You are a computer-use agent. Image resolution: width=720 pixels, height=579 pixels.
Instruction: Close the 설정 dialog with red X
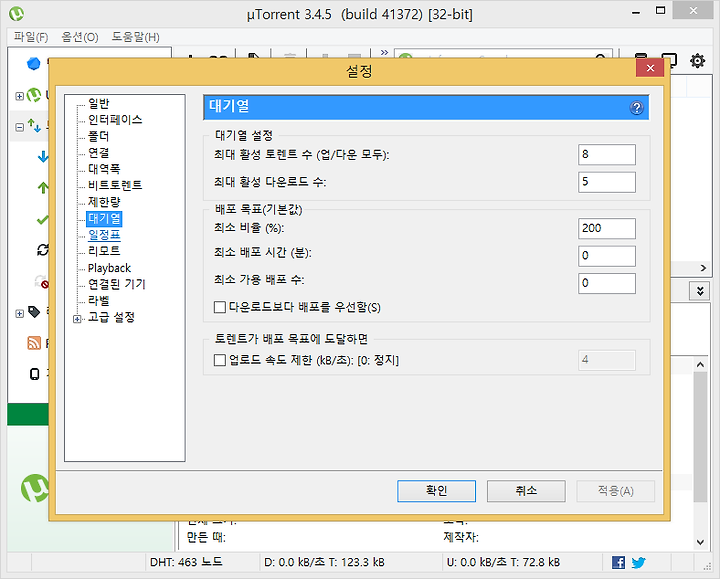click(650, 68)
